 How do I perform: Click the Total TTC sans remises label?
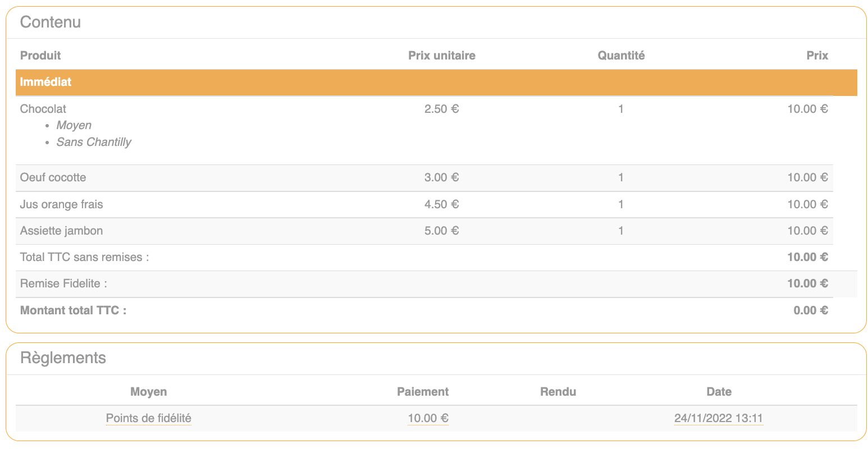(84, 257)
